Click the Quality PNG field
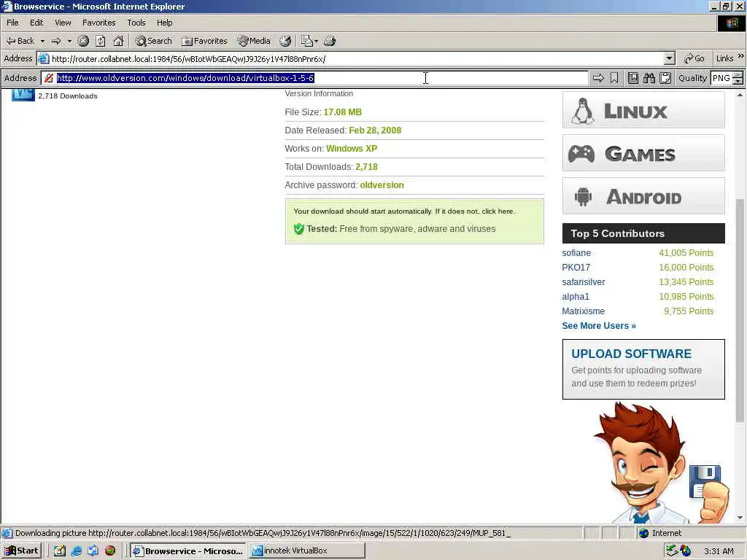This screenshot has width=747, height=560. (x=721, y=78)
